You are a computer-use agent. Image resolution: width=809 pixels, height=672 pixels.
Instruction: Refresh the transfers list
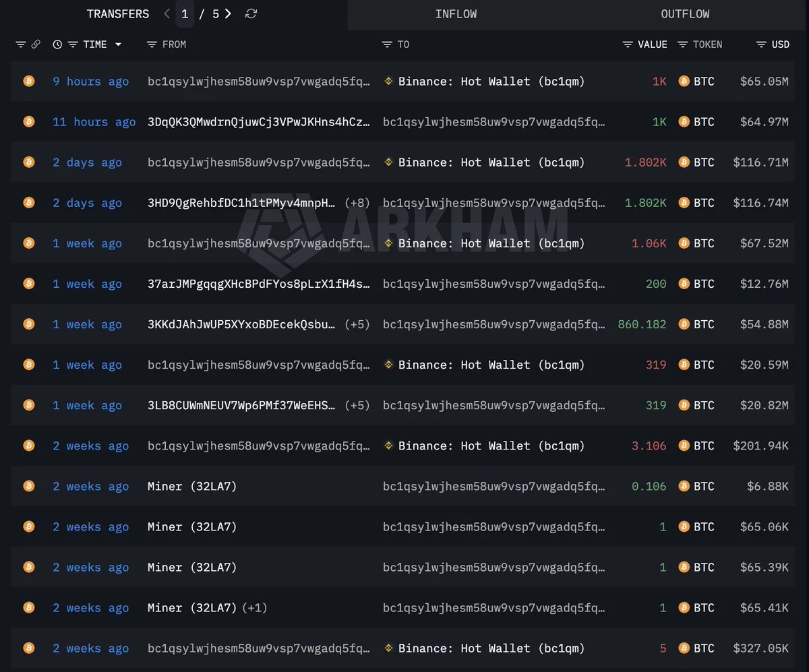pyautogui.click(x=251, y=13)
